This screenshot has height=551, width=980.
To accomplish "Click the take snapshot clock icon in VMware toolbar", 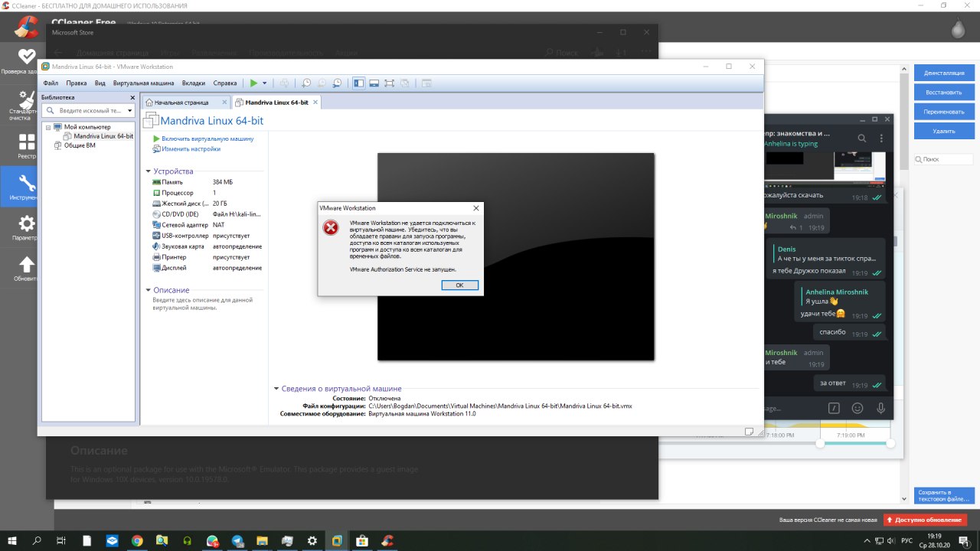I will coord(306,83).
